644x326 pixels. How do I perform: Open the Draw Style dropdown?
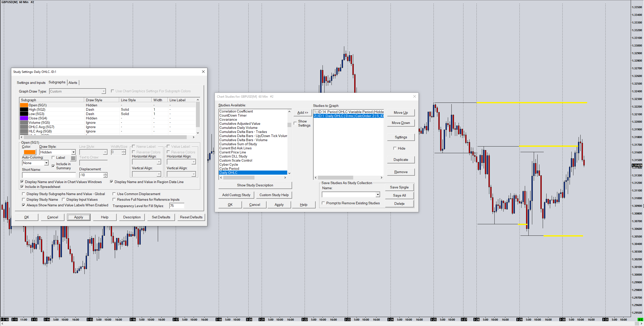[x=73, y=152]
